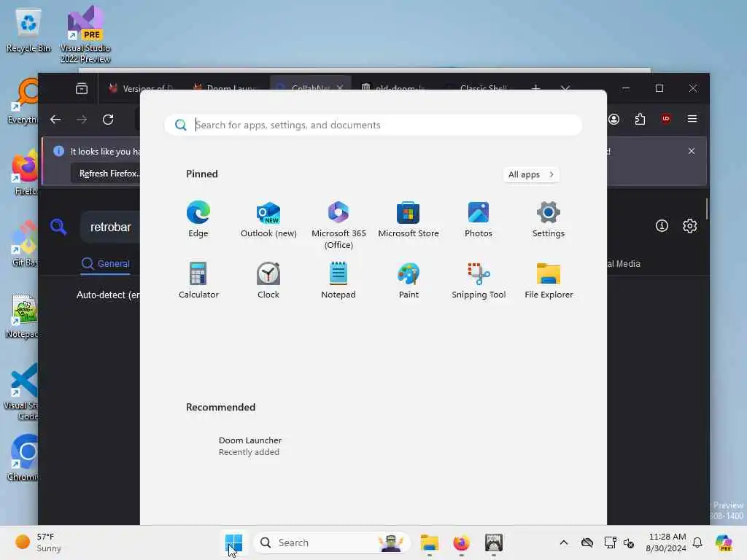Click Windows Start button on taskbar
This screenshot has height=560, width=747.
(x=233, y=542)
